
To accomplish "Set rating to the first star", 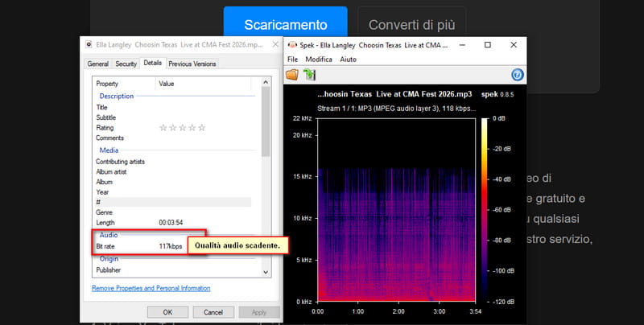I will coord(163,128).
